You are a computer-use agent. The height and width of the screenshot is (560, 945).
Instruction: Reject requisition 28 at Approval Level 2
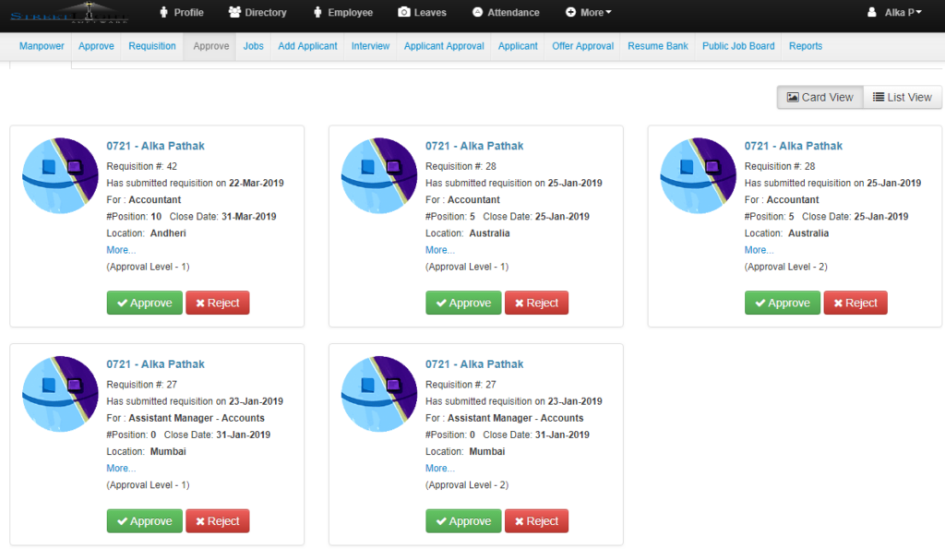click(855, 303)
